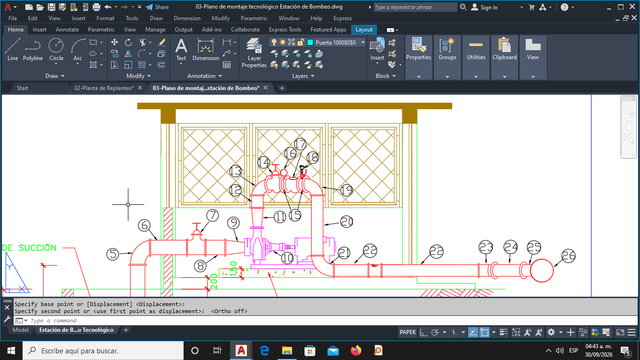Toggle Isometric drafting in status bar

pos(453,332)
